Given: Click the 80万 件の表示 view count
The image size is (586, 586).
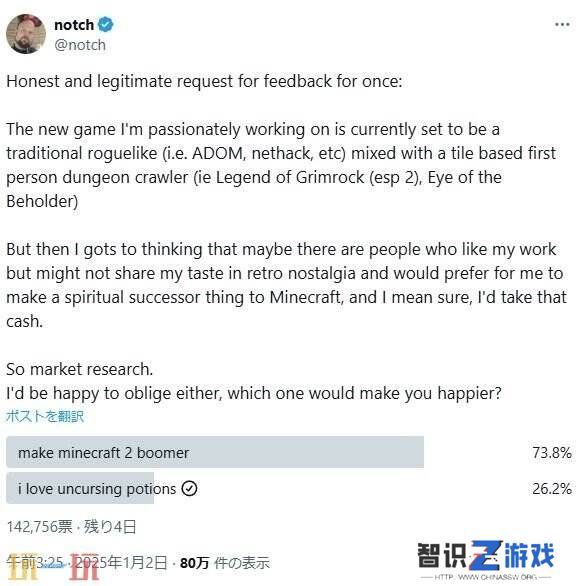Looking at the screenshot, I should pos(224,562).
